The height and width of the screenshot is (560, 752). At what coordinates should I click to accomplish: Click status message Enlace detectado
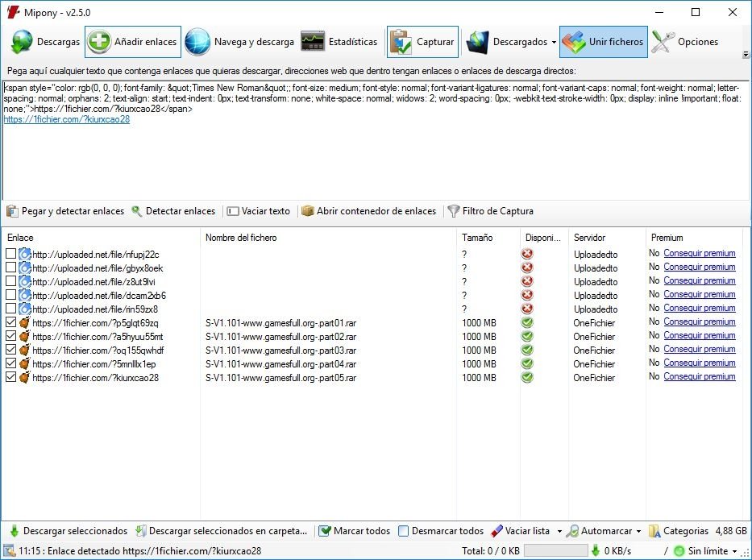coord(140,551)
